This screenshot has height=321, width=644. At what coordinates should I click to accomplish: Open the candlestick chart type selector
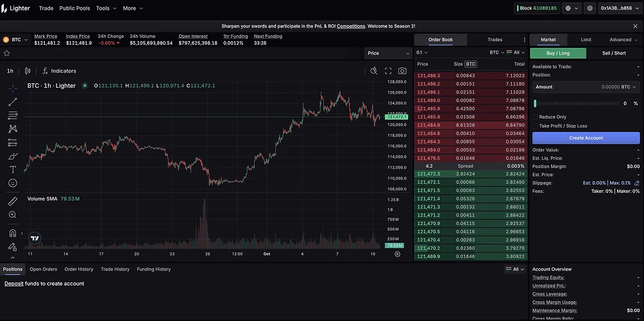click(x=28, y=71)
